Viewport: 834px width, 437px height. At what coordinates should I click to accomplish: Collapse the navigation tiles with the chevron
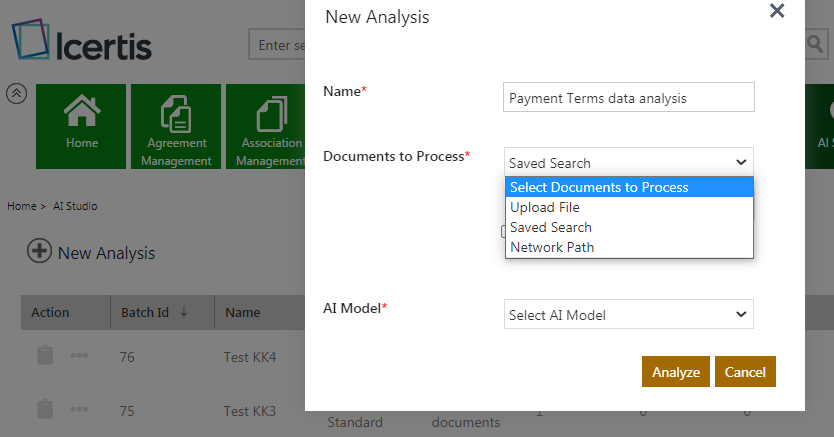(x=16, y=93)
